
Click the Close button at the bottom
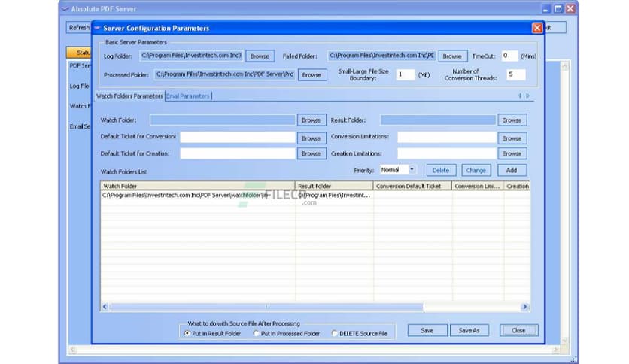518,330
